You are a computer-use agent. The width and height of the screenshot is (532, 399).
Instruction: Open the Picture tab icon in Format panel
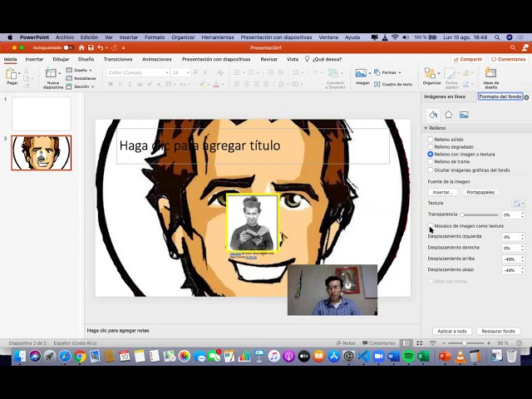click(x=464, y=115)
